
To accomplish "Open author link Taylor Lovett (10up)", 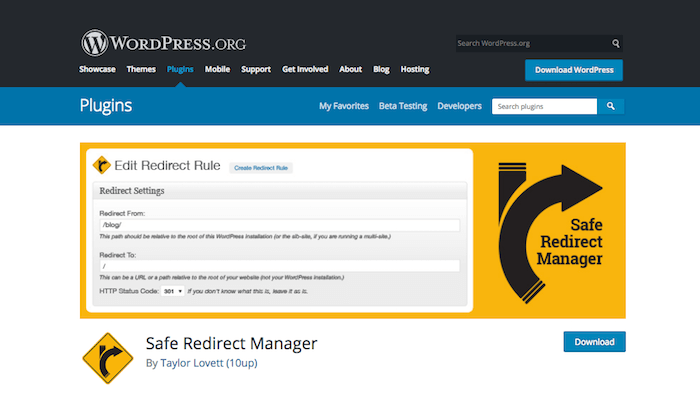I will pos(209,363).
